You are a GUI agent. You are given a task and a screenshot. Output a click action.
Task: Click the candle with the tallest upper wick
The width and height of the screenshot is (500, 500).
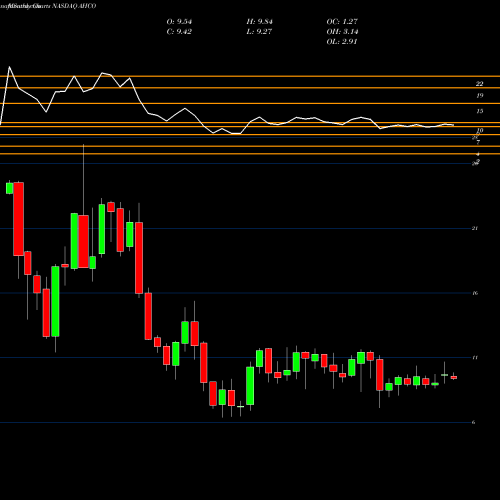tap(83, 241)
